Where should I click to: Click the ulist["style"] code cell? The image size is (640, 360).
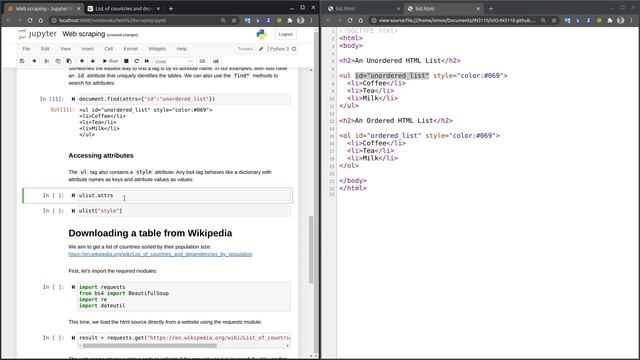click(184, 211)
